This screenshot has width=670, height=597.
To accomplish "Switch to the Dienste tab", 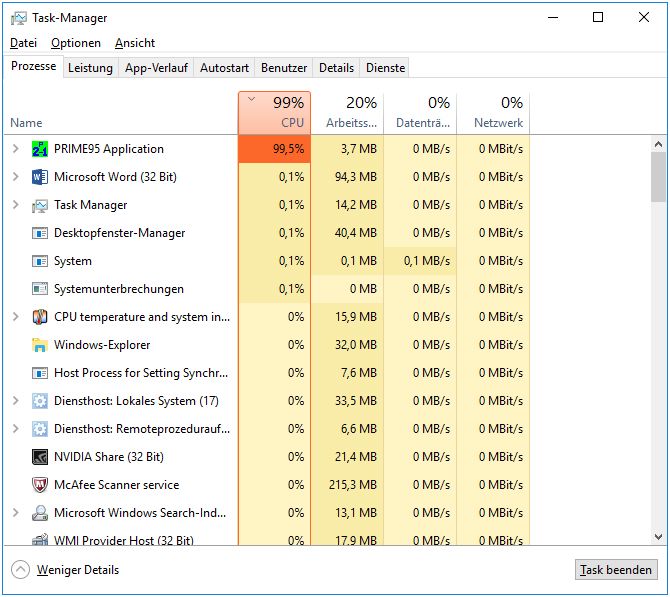I will click(x=385, y=68).
